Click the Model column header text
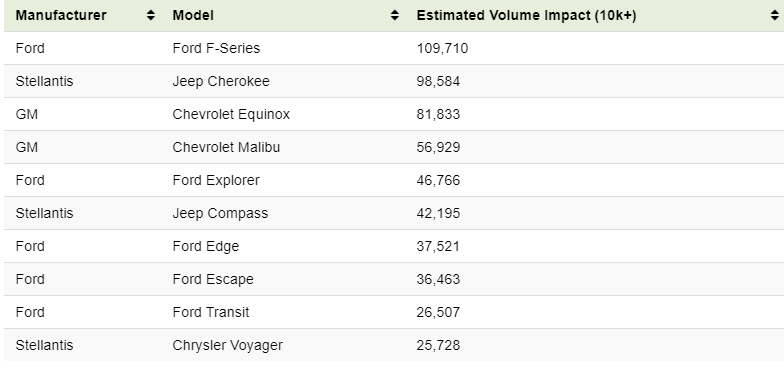The image size is (784, 368). pos(193,16)
